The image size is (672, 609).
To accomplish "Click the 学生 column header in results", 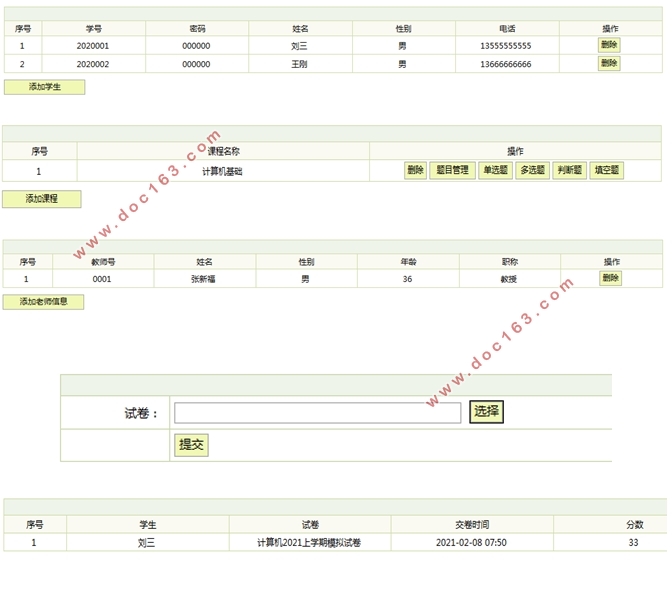I will tap(148, 525).
